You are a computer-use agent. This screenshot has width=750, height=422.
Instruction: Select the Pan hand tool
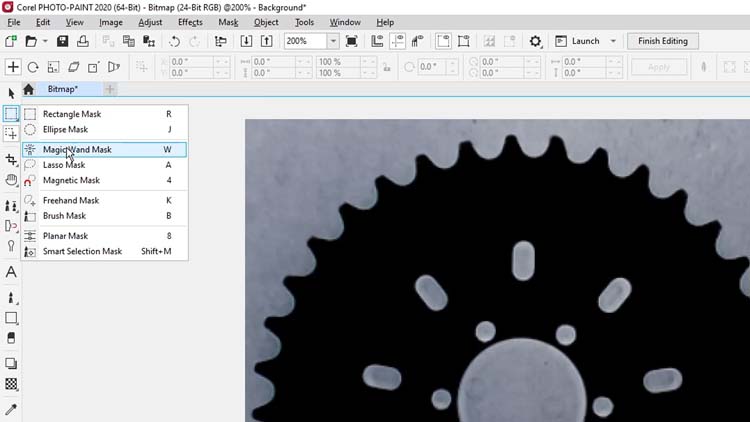tap(11, 180)
